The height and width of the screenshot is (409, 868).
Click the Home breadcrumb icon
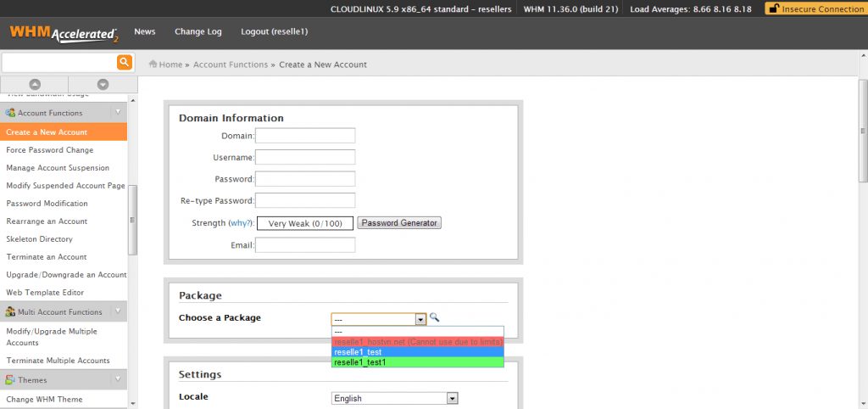click(x=153, y=64)
